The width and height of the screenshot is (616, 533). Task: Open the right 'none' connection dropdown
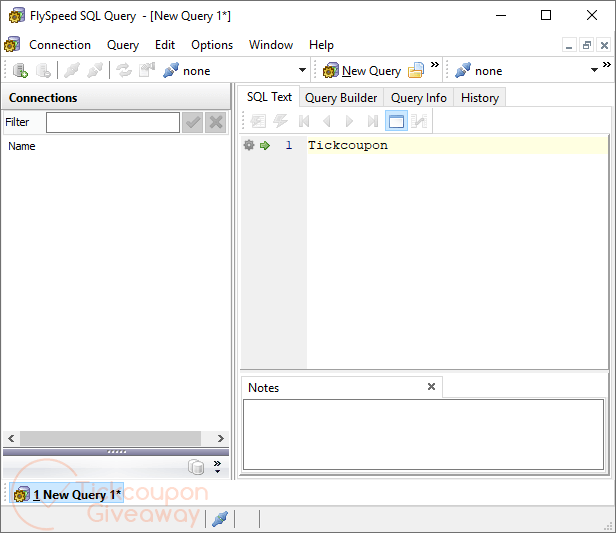594,70
